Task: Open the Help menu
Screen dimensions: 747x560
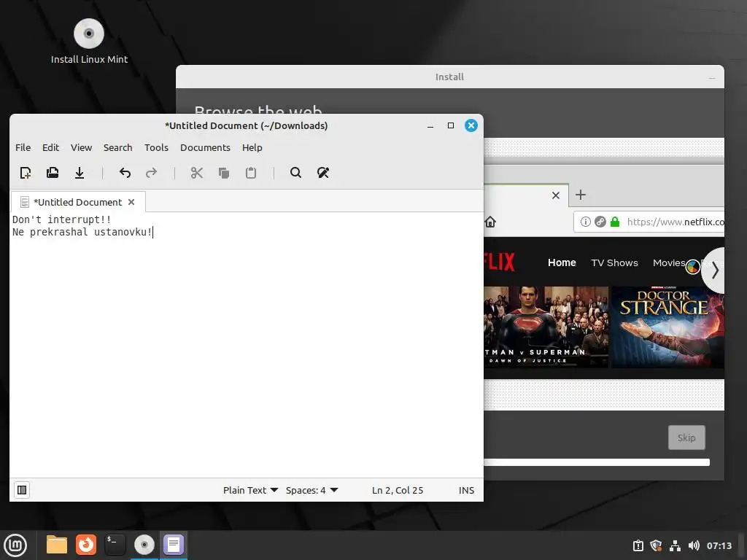Action: 252,147
